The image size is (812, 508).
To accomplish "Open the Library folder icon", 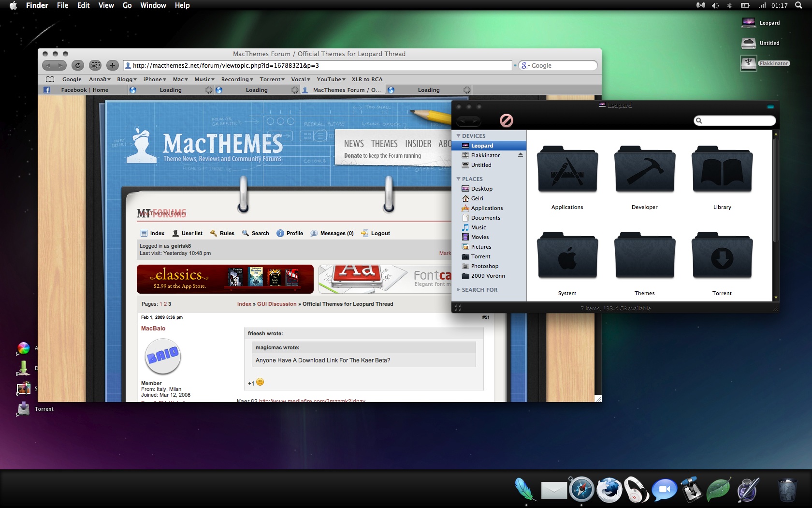I will coord(722,169).
